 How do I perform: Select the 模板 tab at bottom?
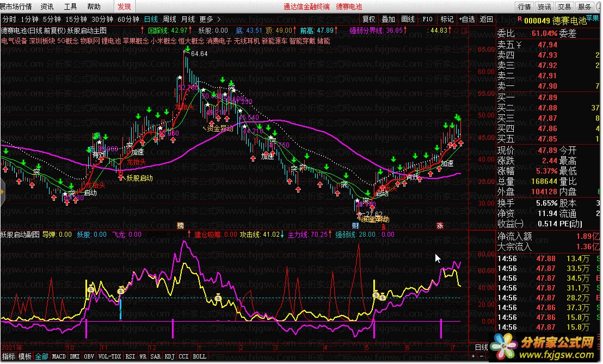tap(24, 357)
